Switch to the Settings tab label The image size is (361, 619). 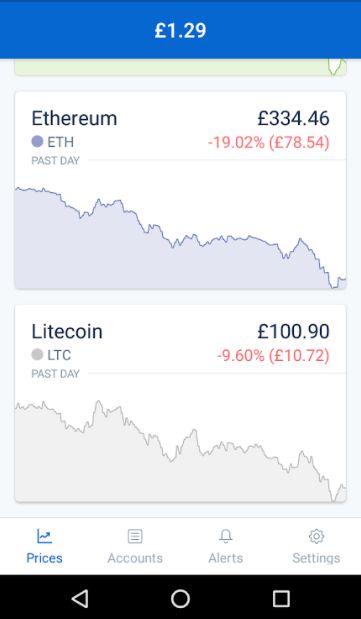[x=316, y=558]
